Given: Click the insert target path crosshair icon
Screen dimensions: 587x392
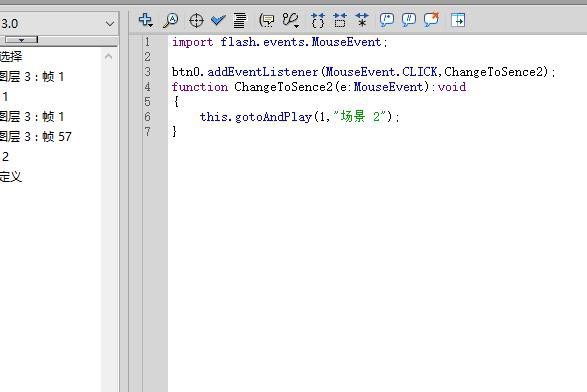Looking at the screenshot, I should 196,20.
